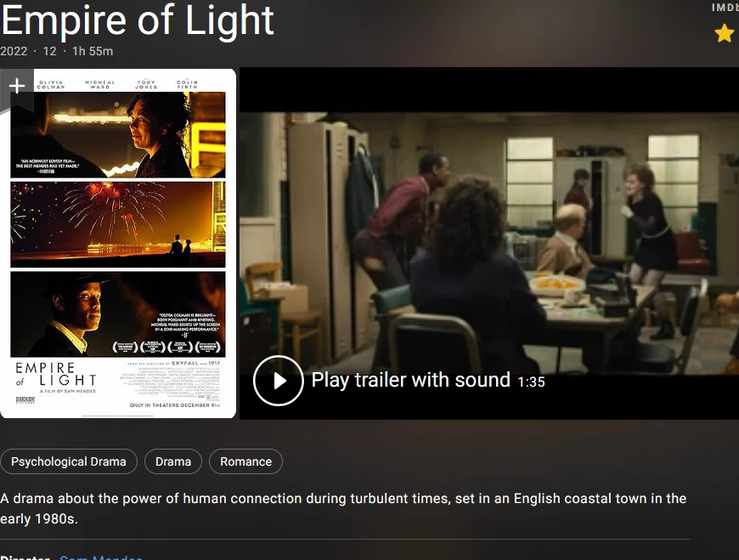
Task: Click the Play trailer with sound text
Action: tap(410, 380)
